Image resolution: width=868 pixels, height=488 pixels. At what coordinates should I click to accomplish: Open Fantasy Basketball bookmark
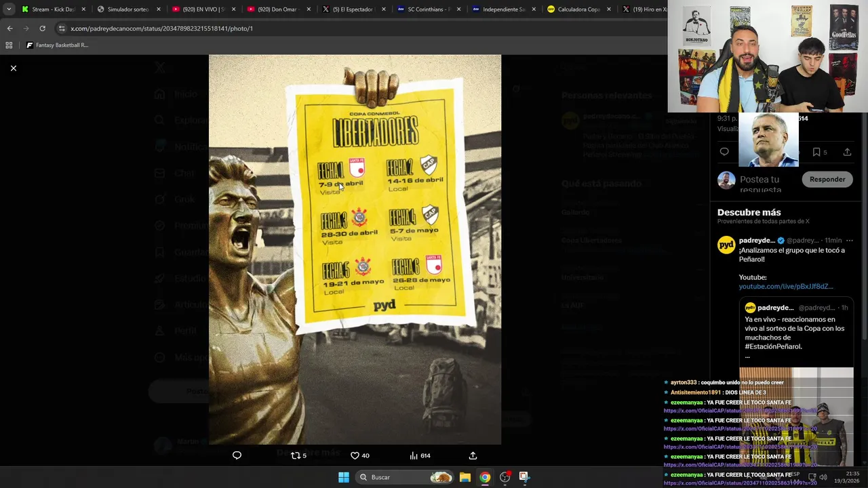click(x=57, y=45)
